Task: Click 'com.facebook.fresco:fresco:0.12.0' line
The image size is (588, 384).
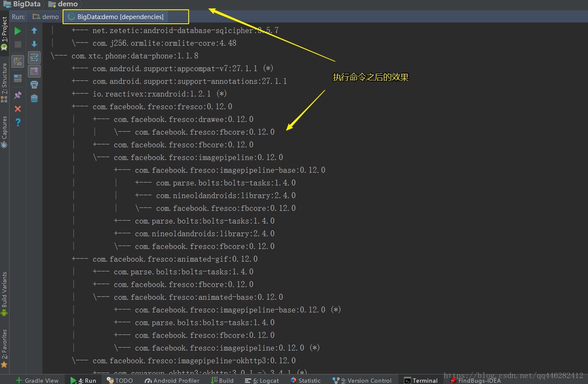Action: (162, 107)
